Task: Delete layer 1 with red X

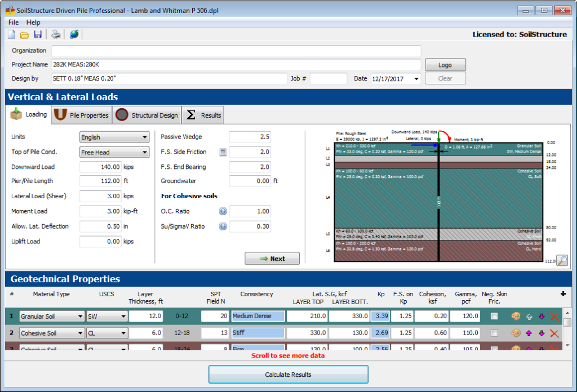Action: [x=554, y=317]
